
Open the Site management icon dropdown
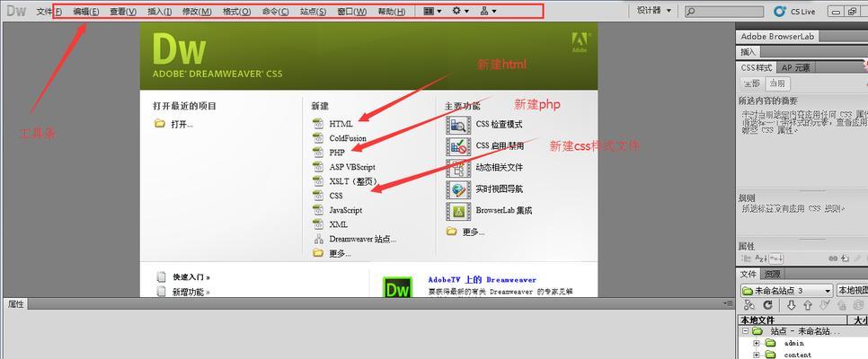[488, 11]
